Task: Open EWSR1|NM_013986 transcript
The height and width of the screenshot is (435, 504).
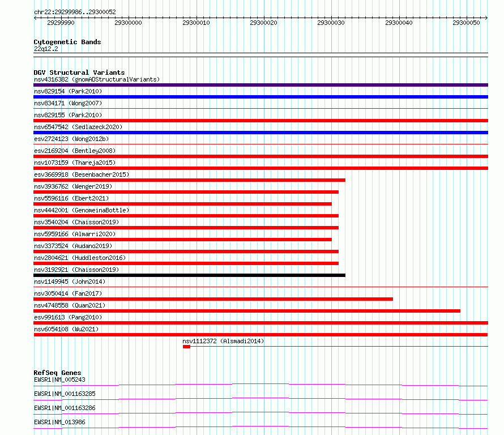Action: click(x=59, y=422)
